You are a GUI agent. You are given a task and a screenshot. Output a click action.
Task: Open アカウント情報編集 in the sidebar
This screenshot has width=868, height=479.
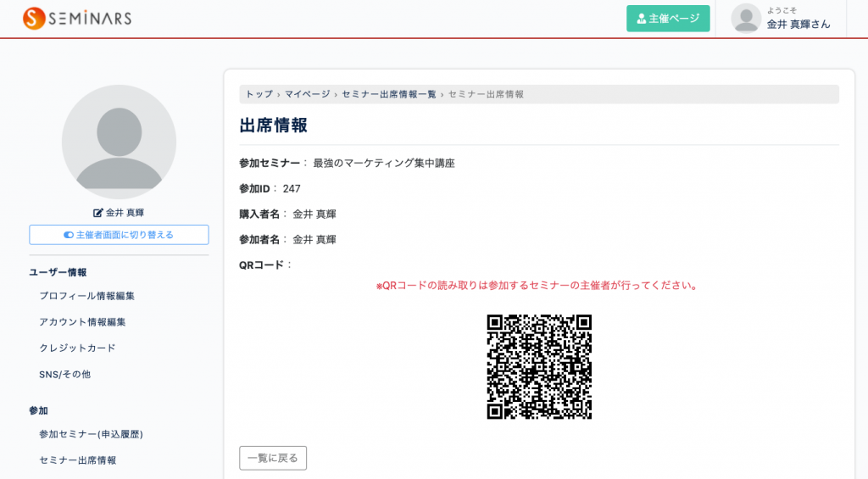point(82,321)
